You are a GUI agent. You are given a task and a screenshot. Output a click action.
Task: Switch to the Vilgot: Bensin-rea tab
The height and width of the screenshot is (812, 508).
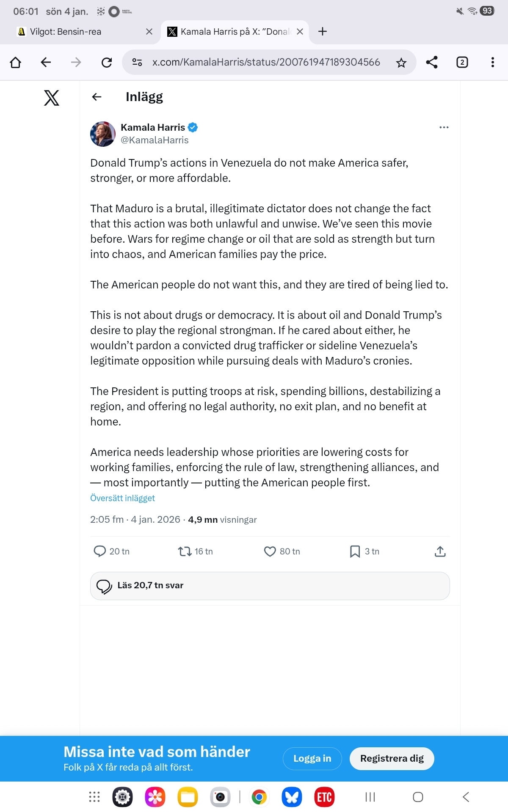click(x=66, y=32)
